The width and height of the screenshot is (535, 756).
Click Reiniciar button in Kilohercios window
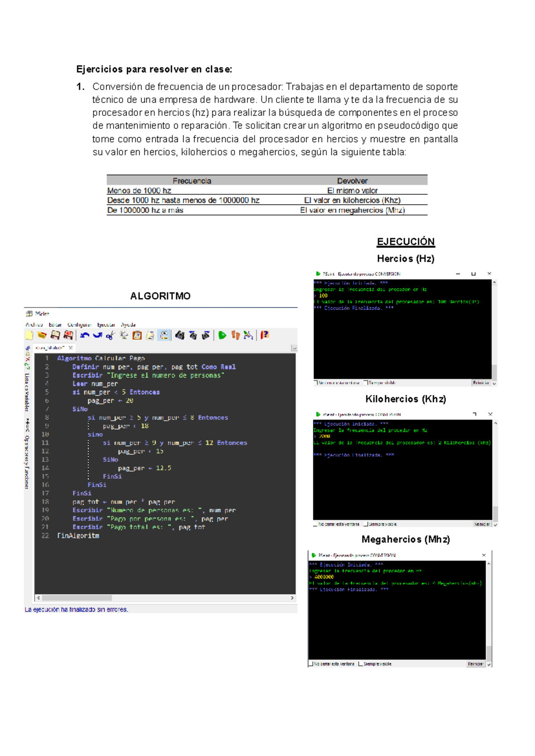481,524
